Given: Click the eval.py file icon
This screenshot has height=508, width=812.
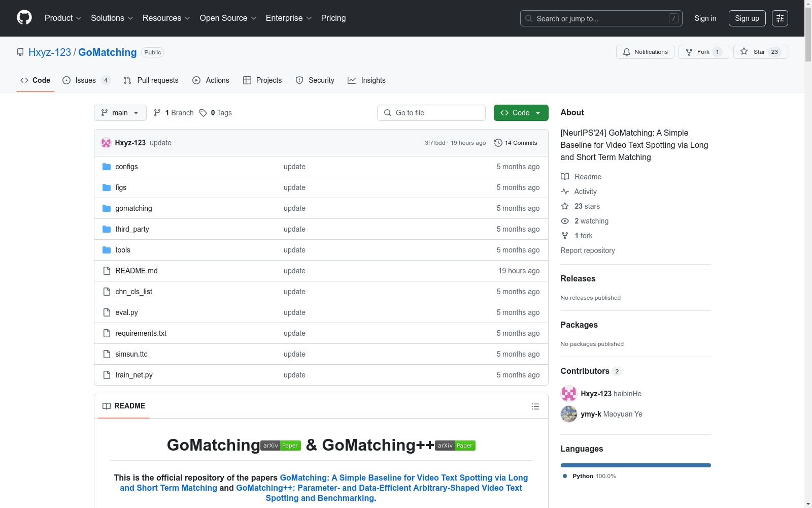Looking at the screenshot, I should pyautogui.click(x=107, y=312).
